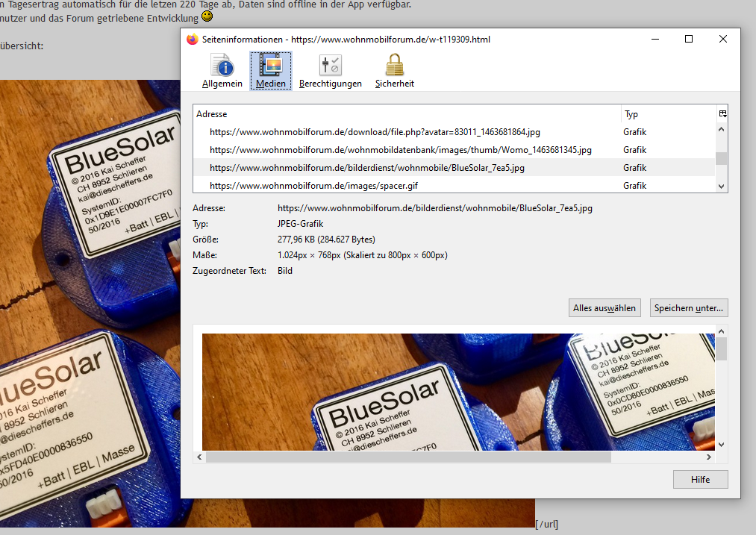The height and width of the screenshot is (535, 756).
Task: Sort list by Adresse column header
Action: point(407,113)
